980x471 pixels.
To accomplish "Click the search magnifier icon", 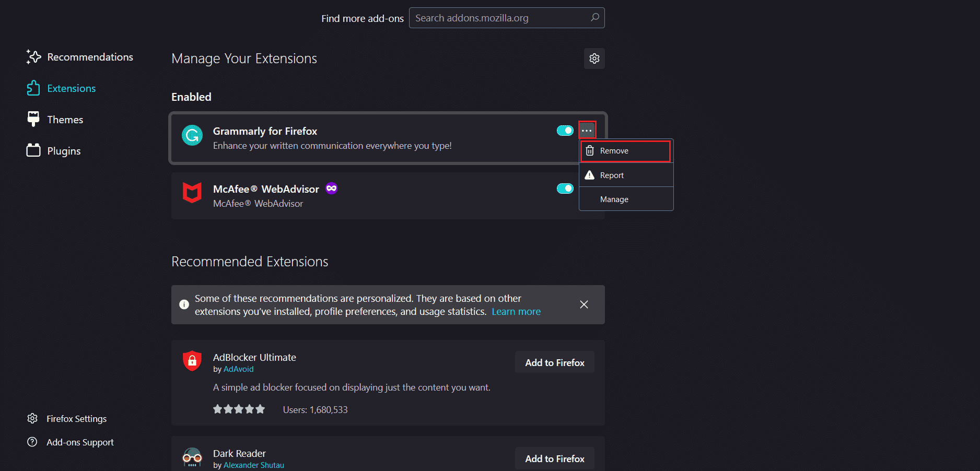I will point(594,18).
